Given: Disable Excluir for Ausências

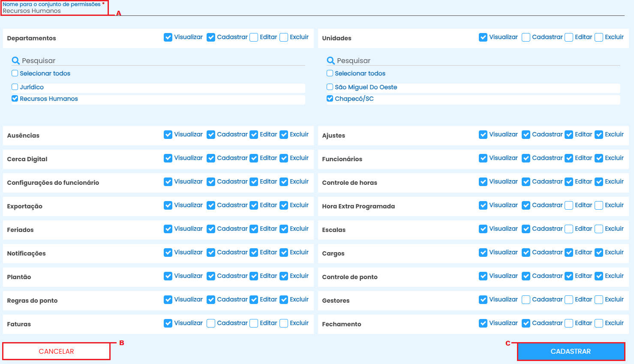Looking at the screenshot, I should pos(284,135).
